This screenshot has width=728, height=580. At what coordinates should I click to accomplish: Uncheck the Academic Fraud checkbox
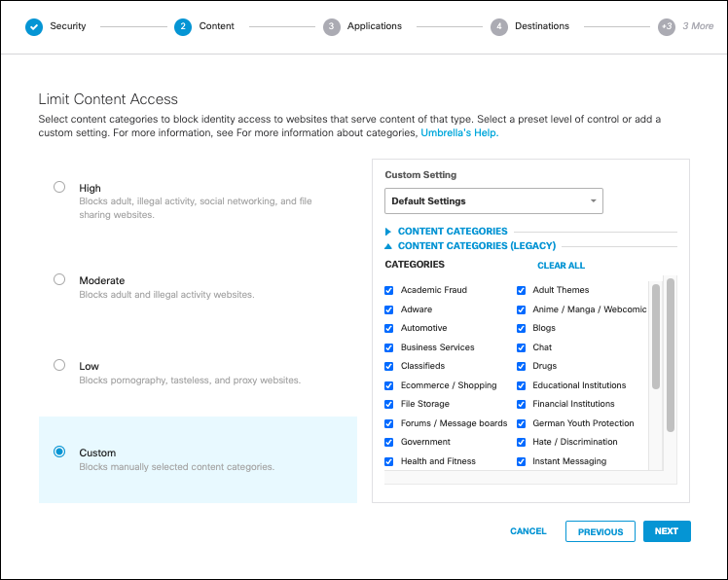click(x=389, y=291)
